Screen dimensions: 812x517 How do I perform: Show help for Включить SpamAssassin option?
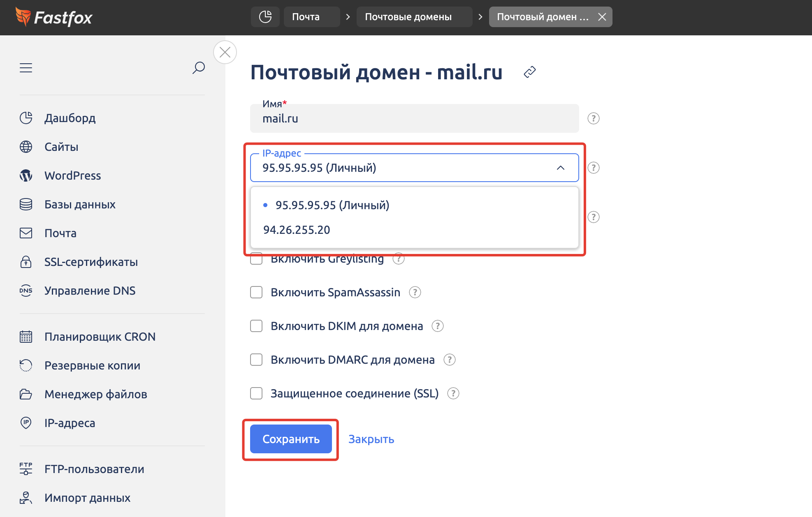[x=415, y=292]
